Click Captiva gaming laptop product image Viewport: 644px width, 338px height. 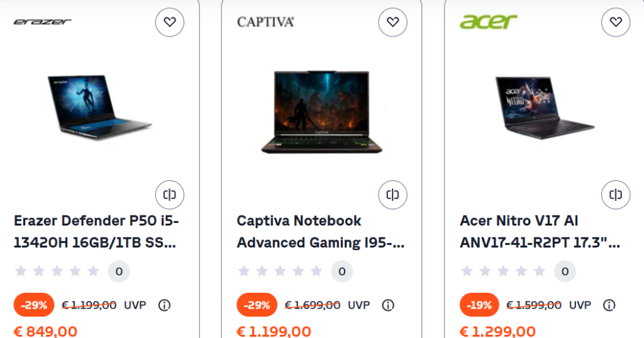pos(322,112)
